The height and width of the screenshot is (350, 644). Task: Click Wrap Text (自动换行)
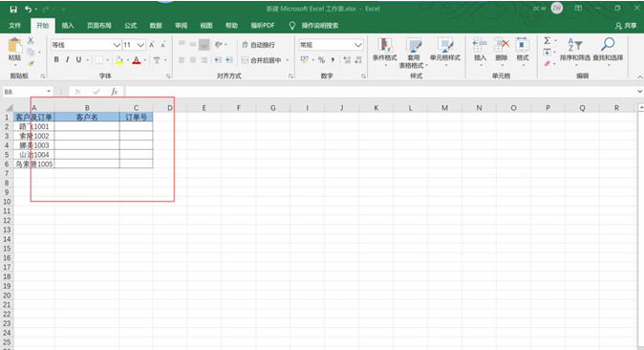point(258,45)
